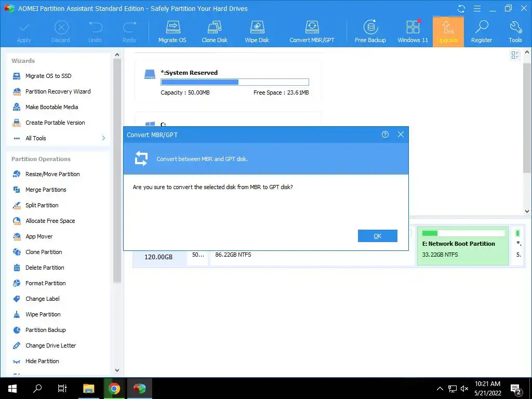The image size is (532, 399).
Task: Open File Explorer from the taskbar
Action: pos(88,388)
